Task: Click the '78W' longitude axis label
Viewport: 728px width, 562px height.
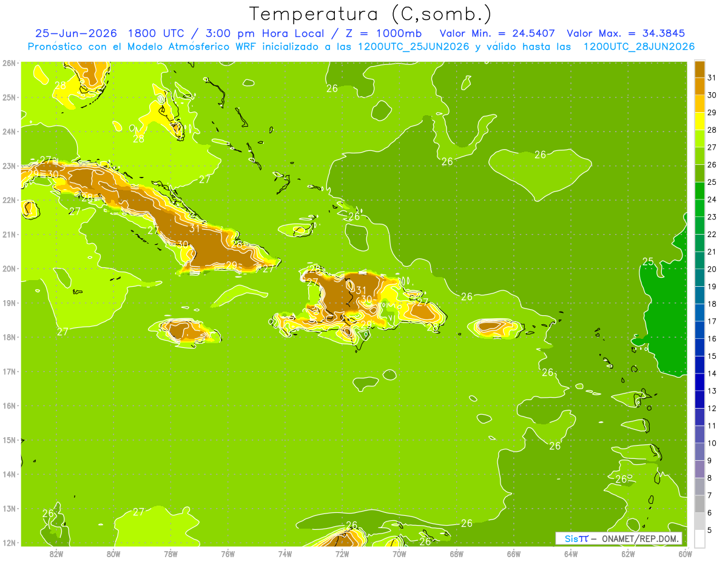Action: [x=170, y=554]
